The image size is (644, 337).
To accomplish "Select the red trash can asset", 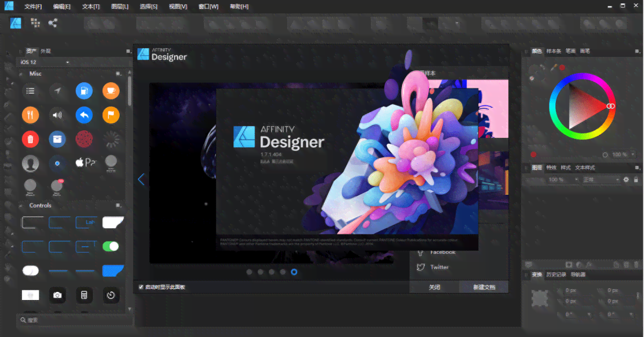I will [31, 140].
